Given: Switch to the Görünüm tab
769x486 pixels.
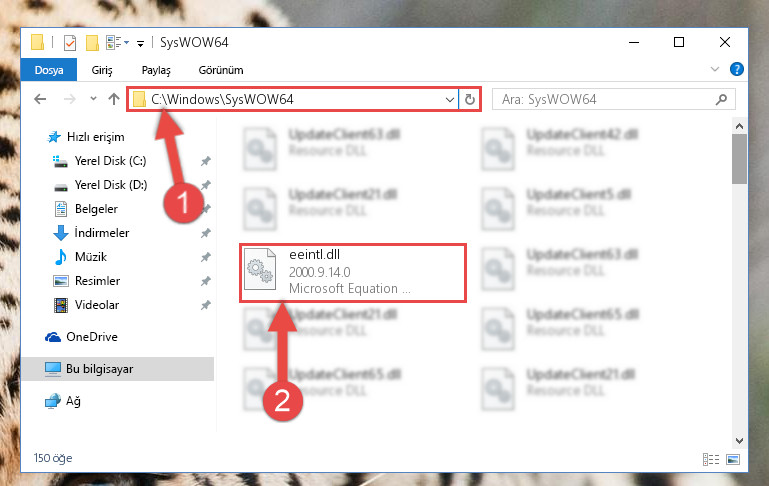Looking at the screenshot, I should [221, 70].
